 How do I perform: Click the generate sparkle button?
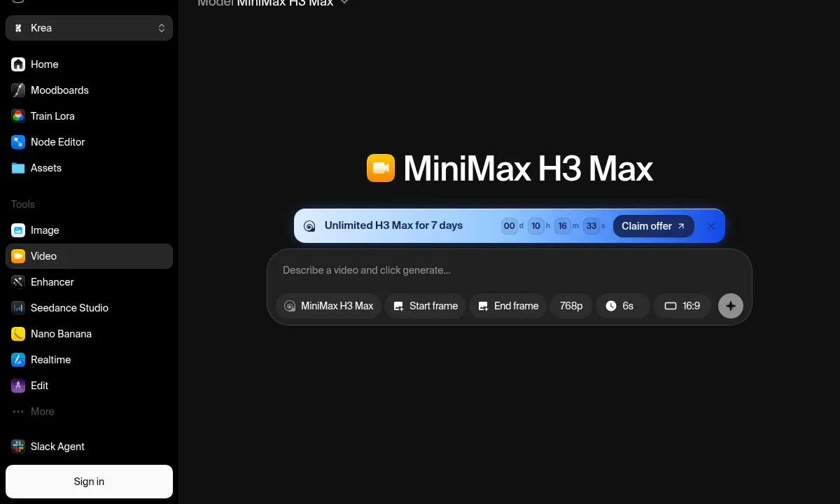coord(731,306)
